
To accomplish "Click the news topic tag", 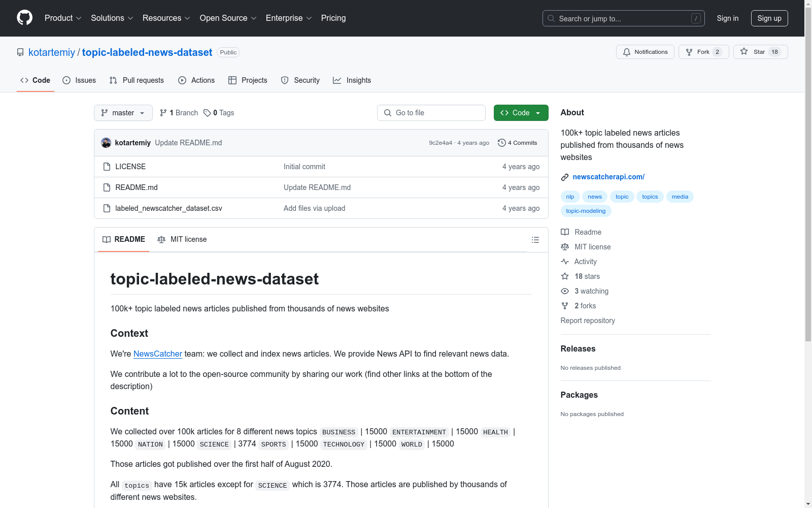I will 595,197.
